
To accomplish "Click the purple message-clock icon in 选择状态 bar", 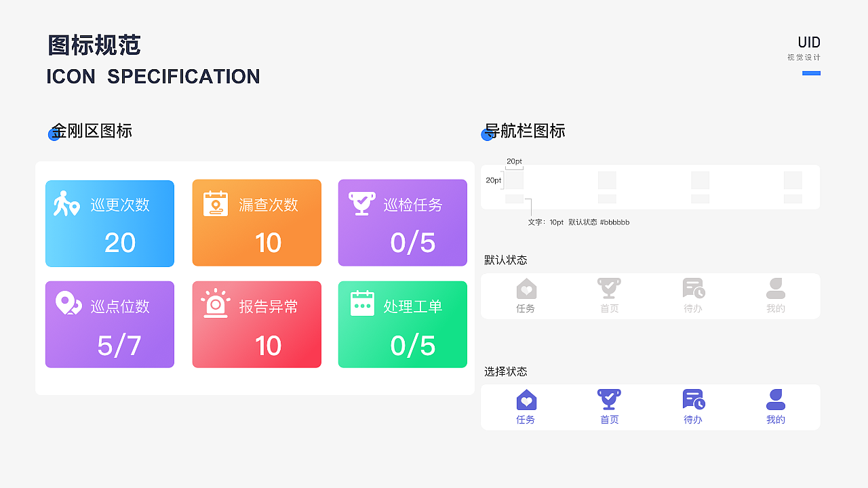I will pos(694,399).
